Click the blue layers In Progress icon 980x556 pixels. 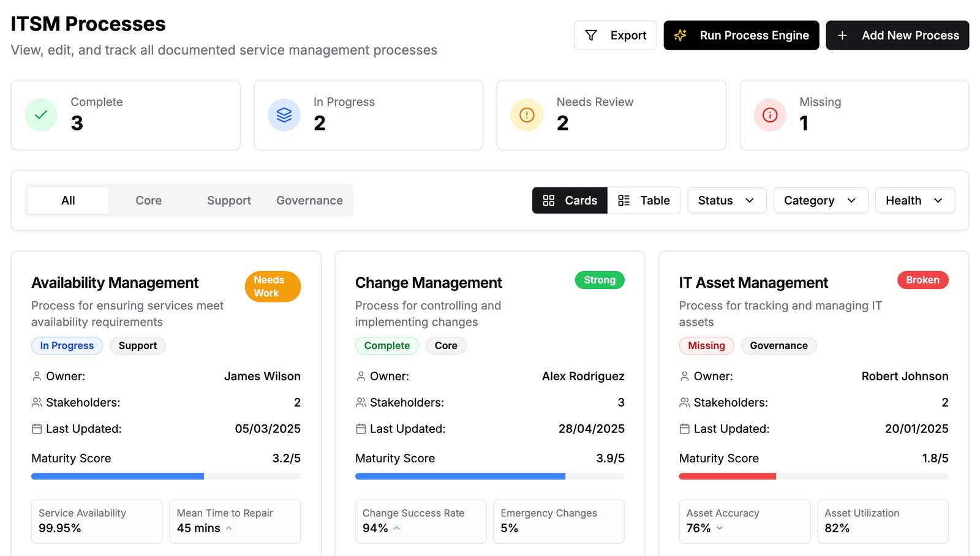click(284, 115)
